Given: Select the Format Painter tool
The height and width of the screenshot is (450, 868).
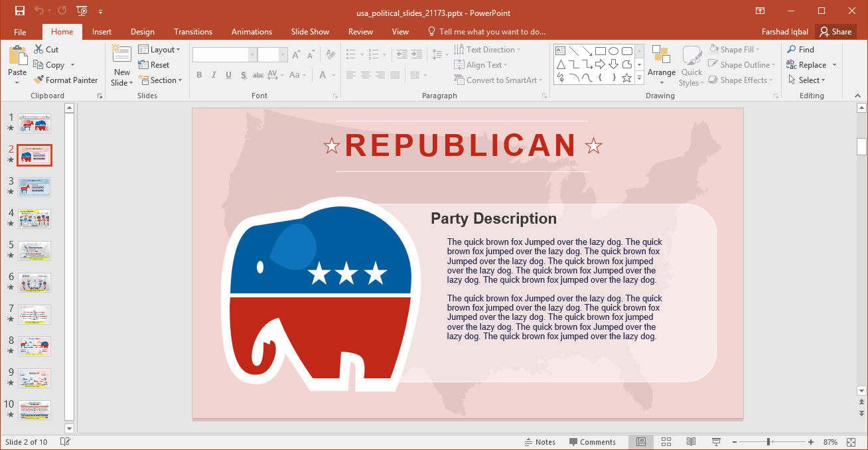Looking at the screenshot, I should [66, 80].
